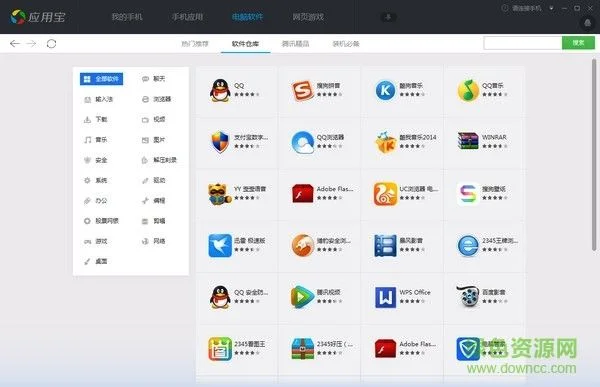This screenshot has height=387, width=600.
Task: Click the Adobe Flash red icon in third row
Action: coord(303,193)
